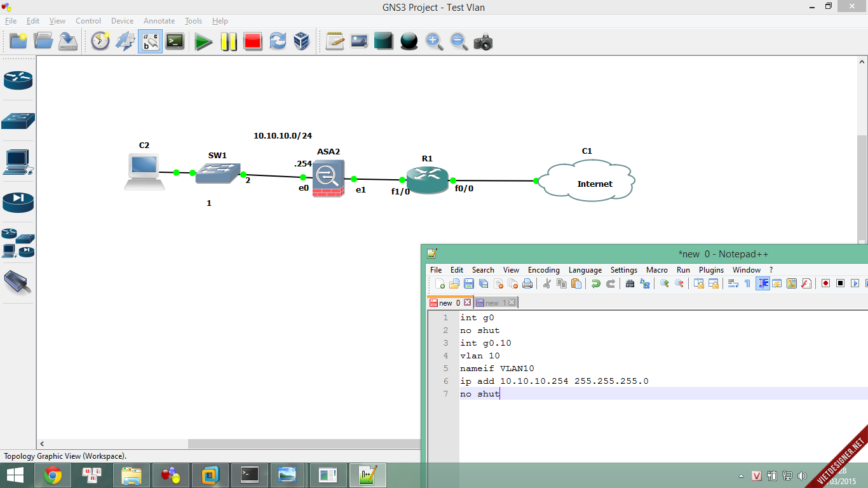Viewport: 868px width, 488px height.
Task: Click Notepad++ Save disk icon
Action: (x=469, y=283)
